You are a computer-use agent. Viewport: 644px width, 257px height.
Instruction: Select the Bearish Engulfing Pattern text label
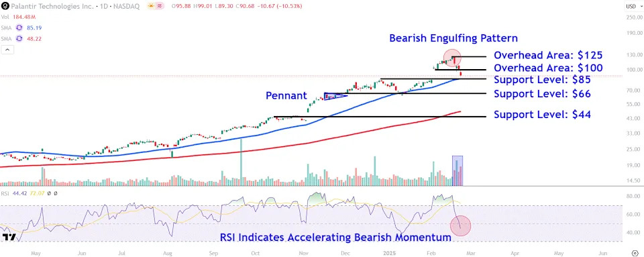(453, 39)
